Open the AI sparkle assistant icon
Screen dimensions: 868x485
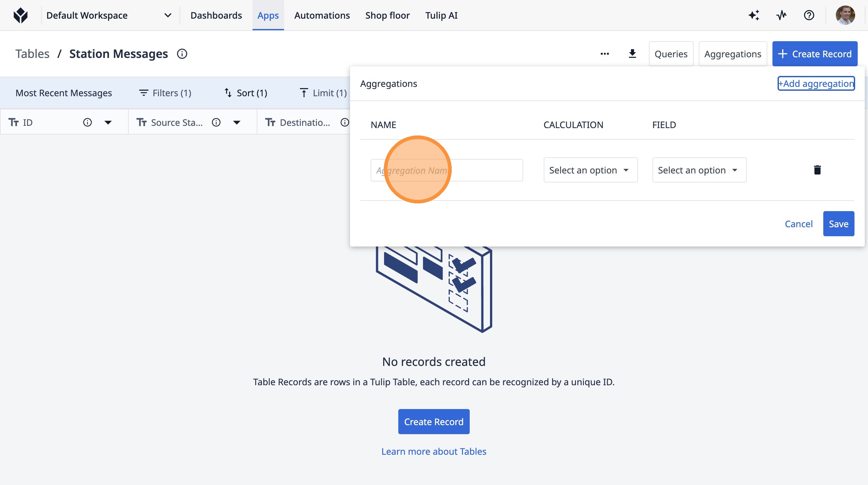pos(754,15)
